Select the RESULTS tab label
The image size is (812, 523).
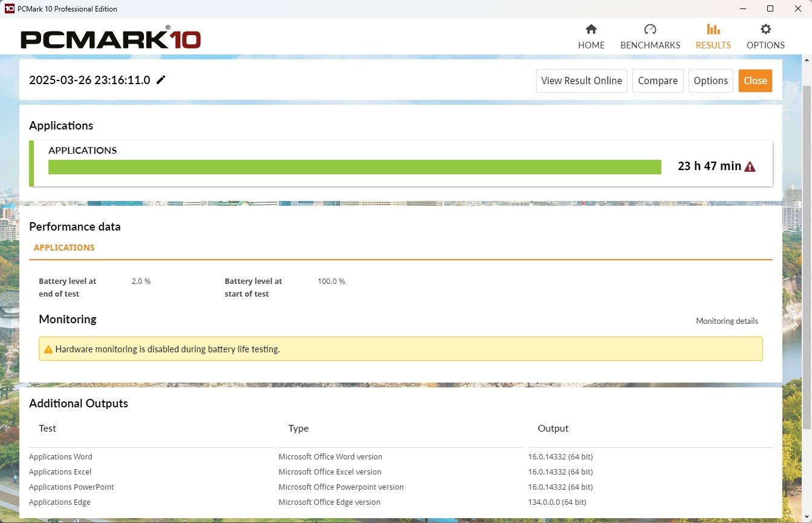713,45
